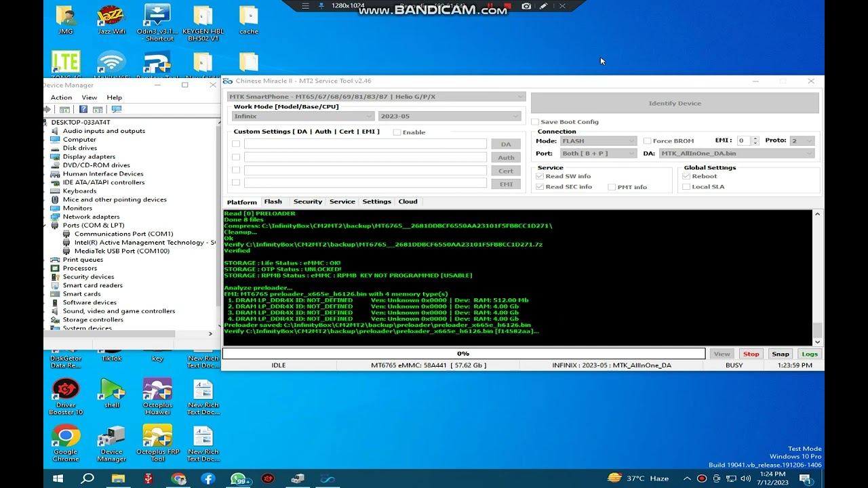Open the KEYGEN HBL folder icon
The image size is (868, 488).
click(203, 22)
